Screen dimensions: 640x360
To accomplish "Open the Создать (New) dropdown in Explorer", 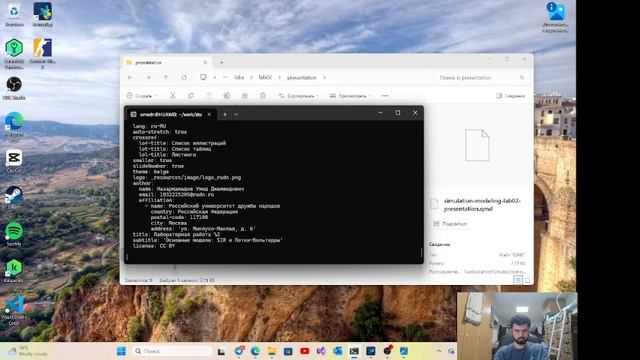I will (x=141, y=96).
